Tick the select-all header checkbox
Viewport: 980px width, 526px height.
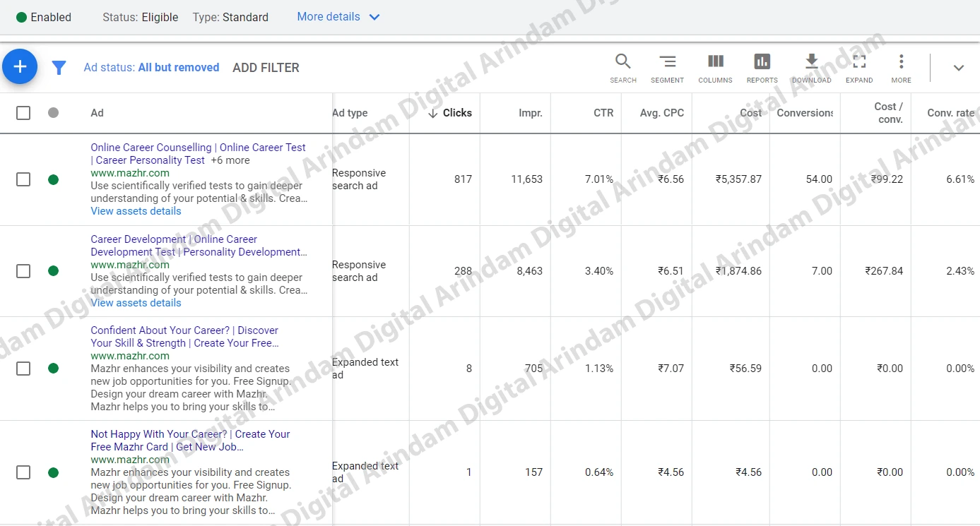pyautogui.click(x=23, y=113)
